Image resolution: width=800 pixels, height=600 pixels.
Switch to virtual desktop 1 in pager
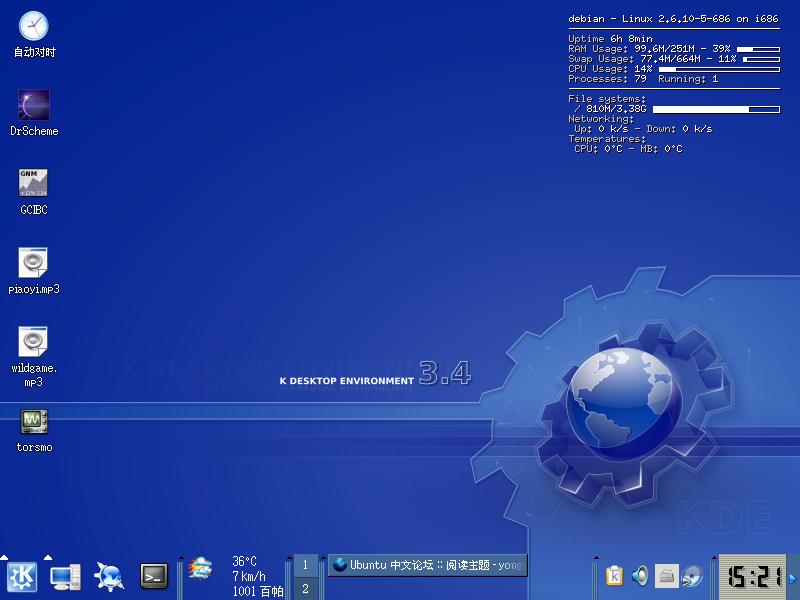tap(306, 565)
